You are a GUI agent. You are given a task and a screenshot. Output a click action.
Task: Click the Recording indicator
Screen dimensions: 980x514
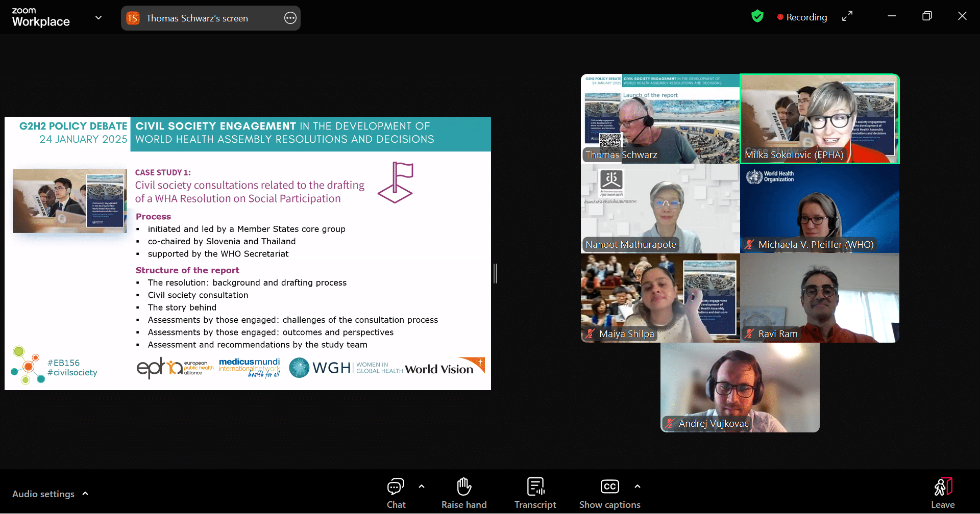(x=802, y=17)
